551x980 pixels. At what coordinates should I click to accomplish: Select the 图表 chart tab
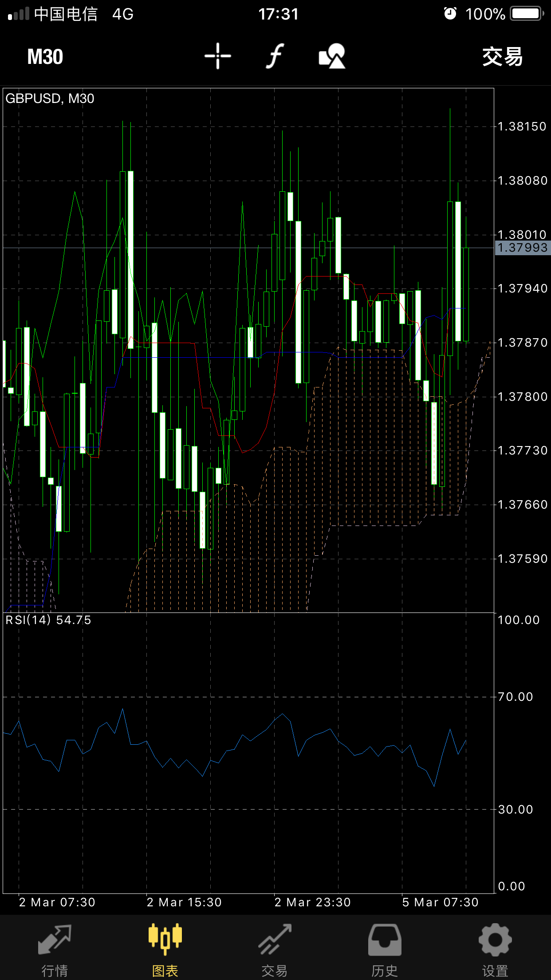coord(165,951)
